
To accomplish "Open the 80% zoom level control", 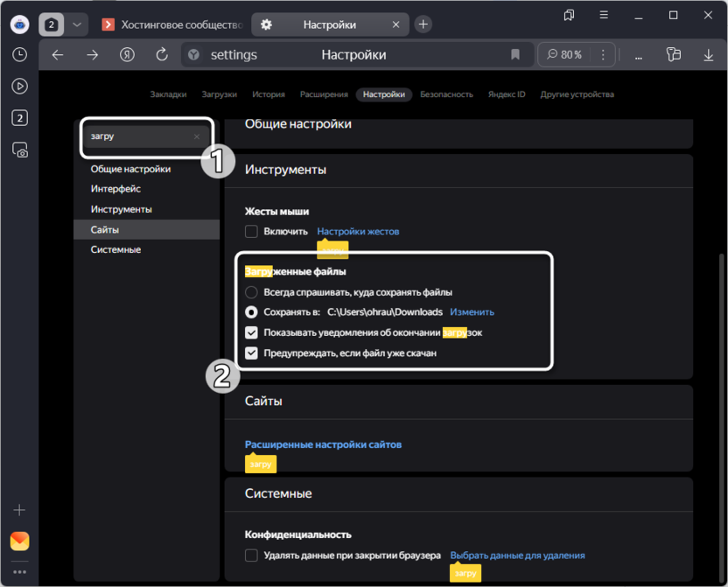I will (564, 55).
